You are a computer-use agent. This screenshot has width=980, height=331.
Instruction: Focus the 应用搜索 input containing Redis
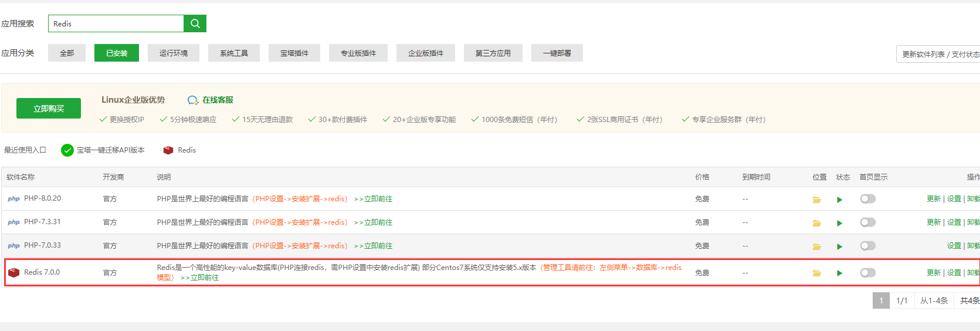coord(116,23)
